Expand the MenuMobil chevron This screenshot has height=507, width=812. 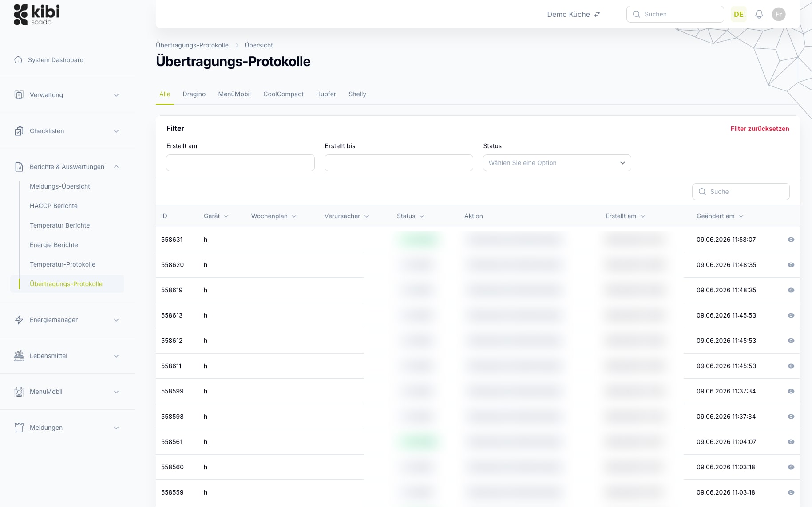(x=116, y=392)
